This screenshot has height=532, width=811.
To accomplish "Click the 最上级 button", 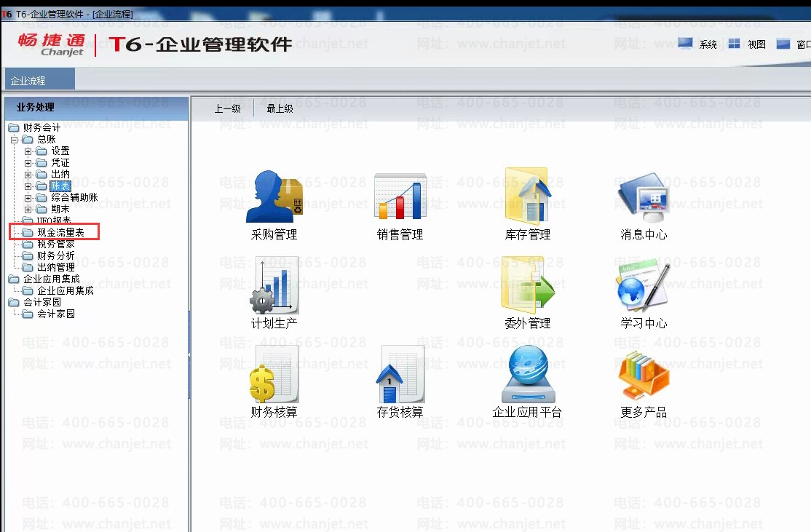I will 280,108.
